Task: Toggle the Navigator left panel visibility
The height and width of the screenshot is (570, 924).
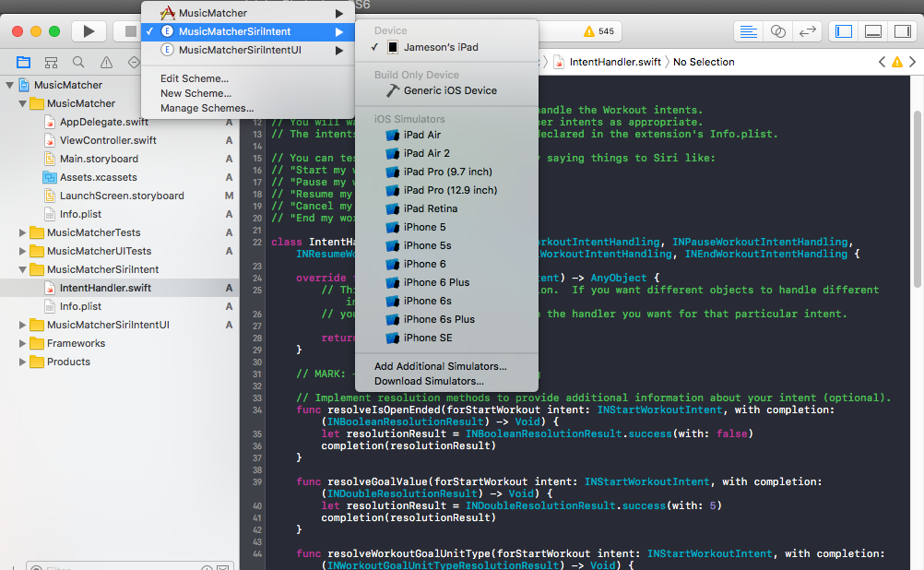Action: [x=844, y=31]
